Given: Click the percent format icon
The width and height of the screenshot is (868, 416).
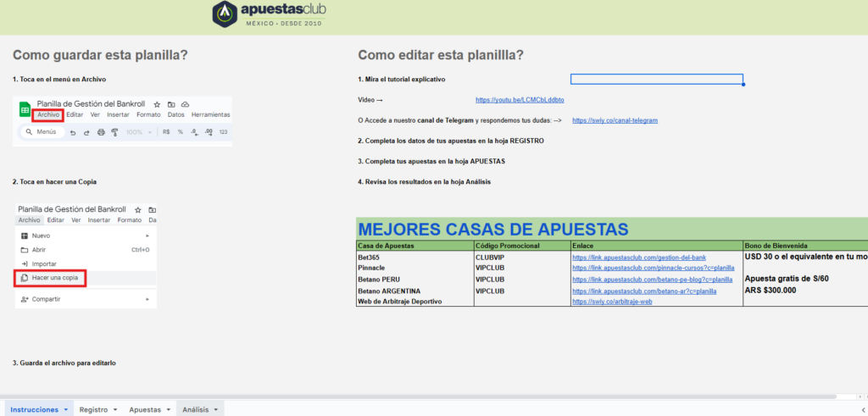Looking at the screenshot, I should (x=181, y=132).
